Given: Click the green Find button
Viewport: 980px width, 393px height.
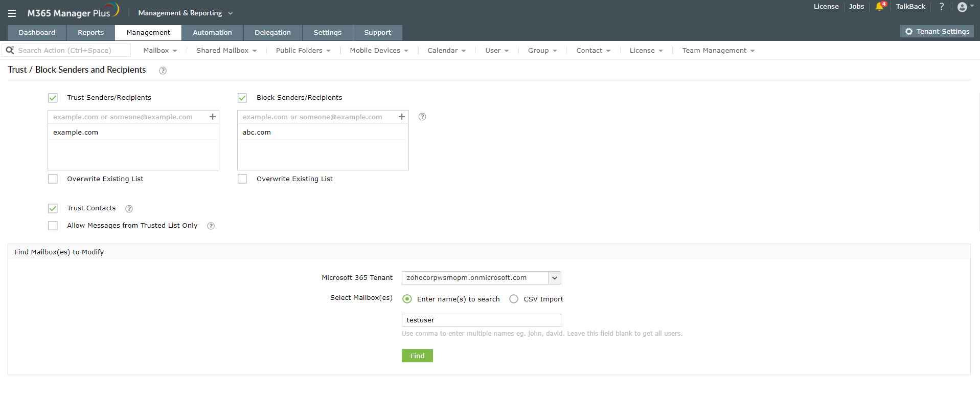Looking at the screenshot, I should coord(417,356).
